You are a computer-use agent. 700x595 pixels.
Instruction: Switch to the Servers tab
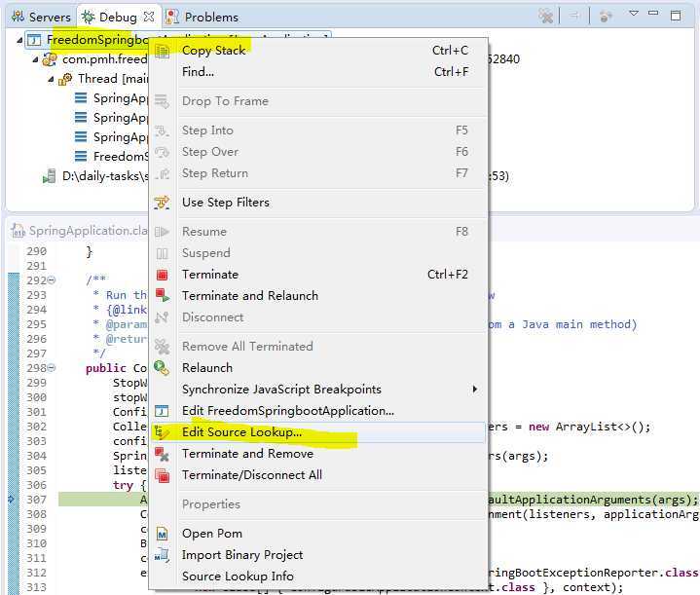click(x=41, y=17)
